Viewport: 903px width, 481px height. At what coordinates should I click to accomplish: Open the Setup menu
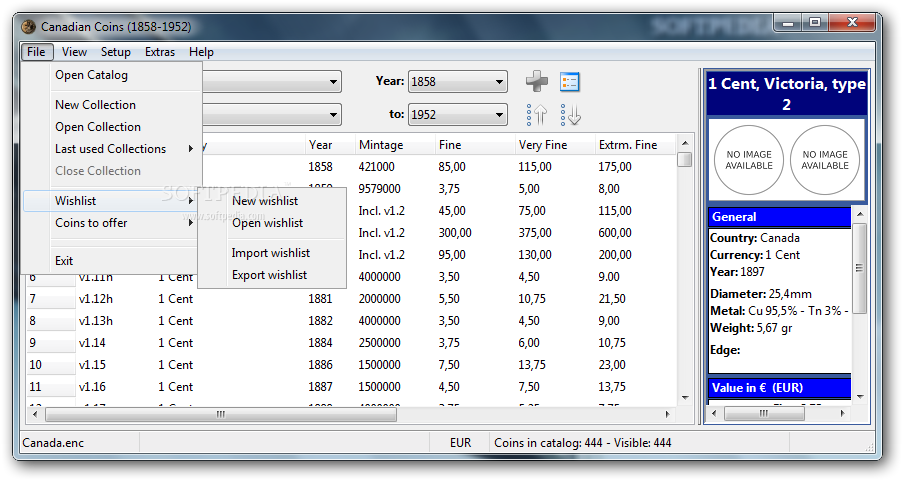pyautogui.click(x=116, y=52)
